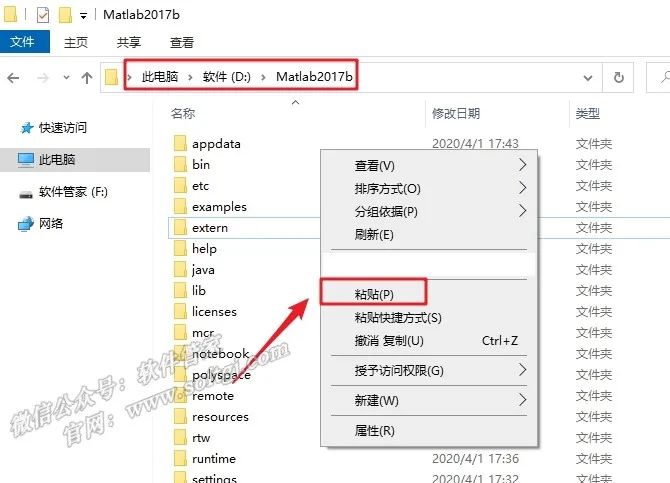Select the java folder icon

(x=180, y=269)
